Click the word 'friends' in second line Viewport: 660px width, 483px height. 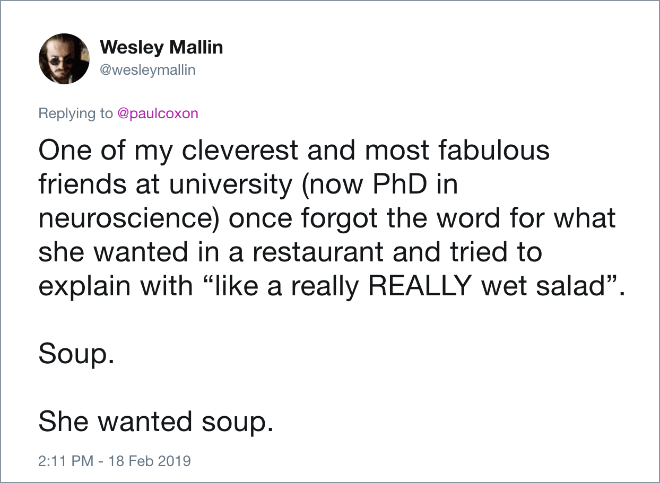point(82,184)
